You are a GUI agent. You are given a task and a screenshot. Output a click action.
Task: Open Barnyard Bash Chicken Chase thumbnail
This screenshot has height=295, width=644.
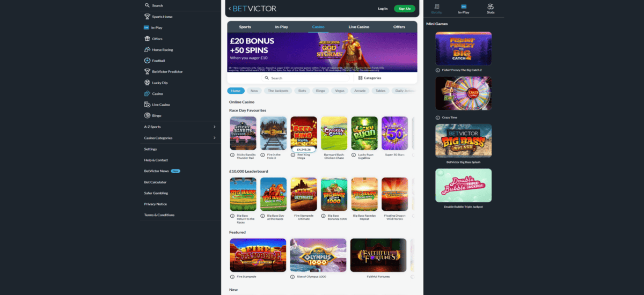click(334, 133)
